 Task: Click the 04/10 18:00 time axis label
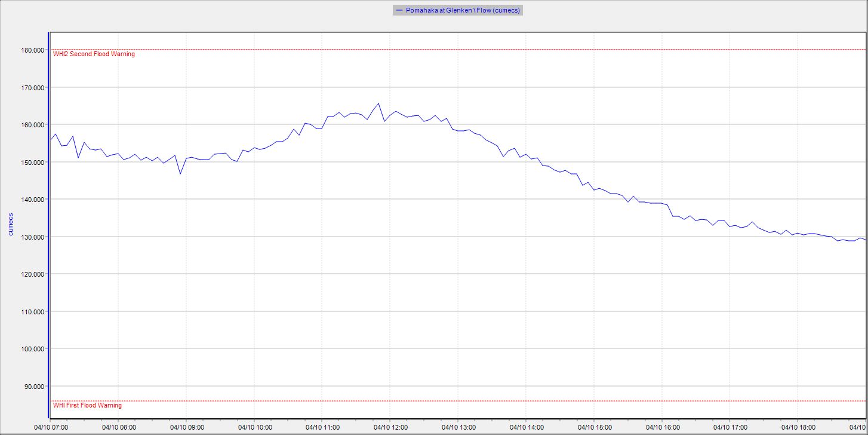click(799, 427)
